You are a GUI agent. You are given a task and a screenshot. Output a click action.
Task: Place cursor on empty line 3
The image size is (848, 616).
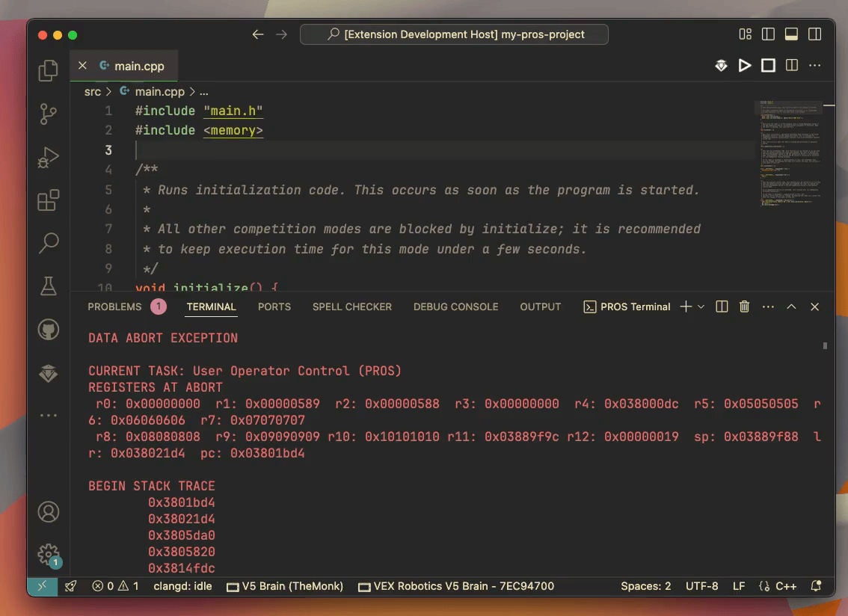click(x=443, y=150)
